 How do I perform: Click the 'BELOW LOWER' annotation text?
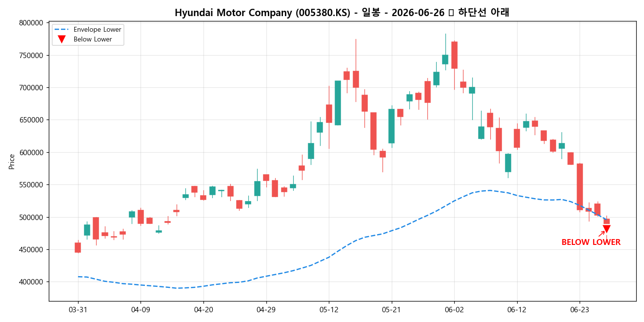591,242
